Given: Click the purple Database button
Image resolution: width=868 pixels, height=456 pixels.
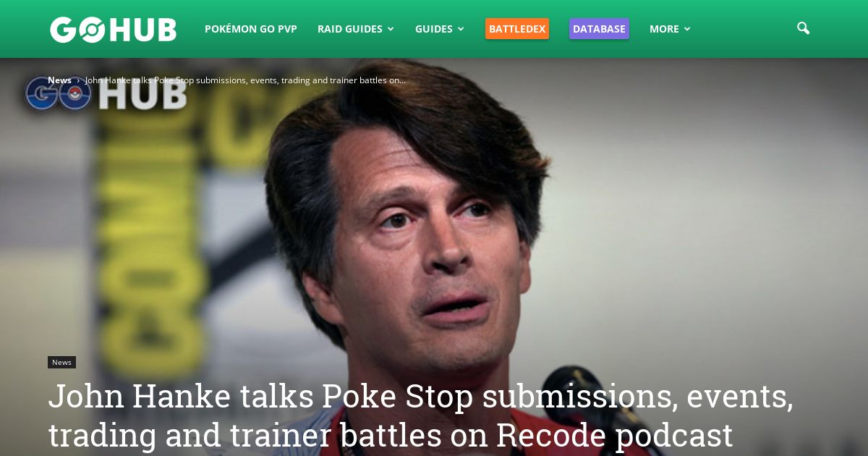Looking at the screenshot, I should (x=599, y=29).
